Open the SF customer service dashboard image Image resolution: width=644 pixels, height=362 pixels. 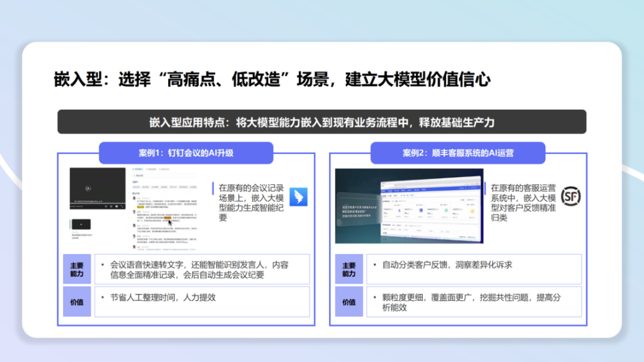tap(409, 206)
